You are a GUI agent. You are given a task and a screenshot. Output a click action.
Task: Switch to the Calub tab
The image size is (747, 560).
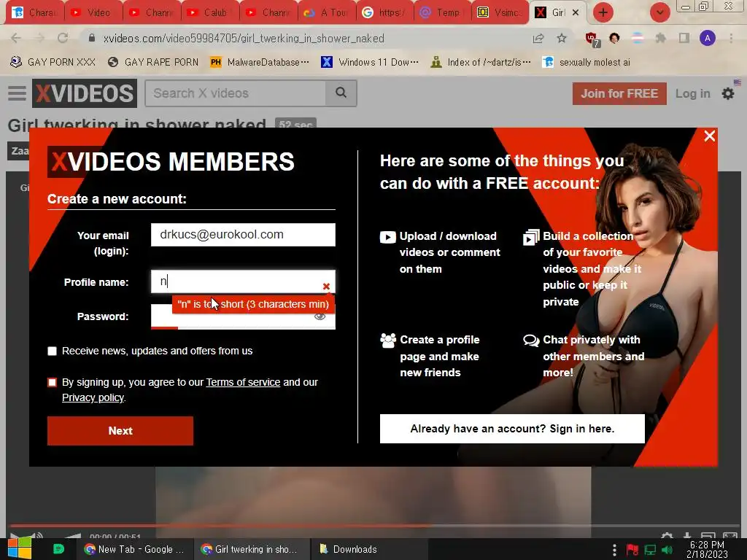click(209, 13)
